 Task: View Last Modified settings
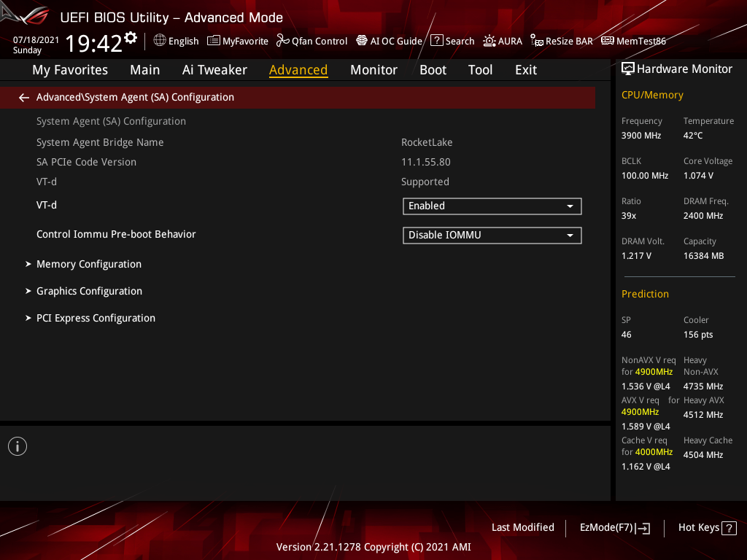[522, 527]
